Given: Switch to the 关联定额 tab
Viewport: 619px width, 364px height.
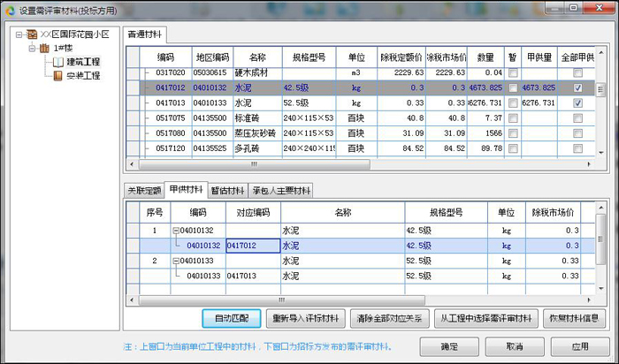Looking at the screenshot, I should point(144,191).
